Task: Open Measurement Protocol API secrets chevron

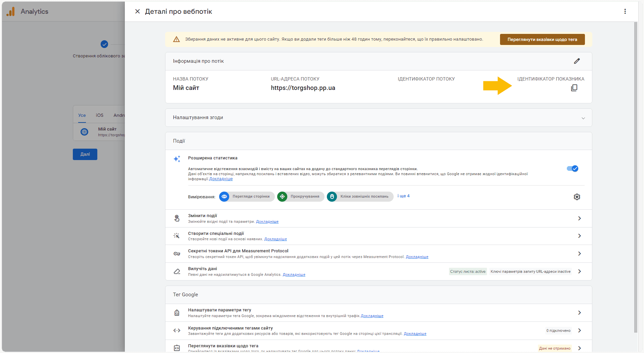Action: [x=580, y=254]
